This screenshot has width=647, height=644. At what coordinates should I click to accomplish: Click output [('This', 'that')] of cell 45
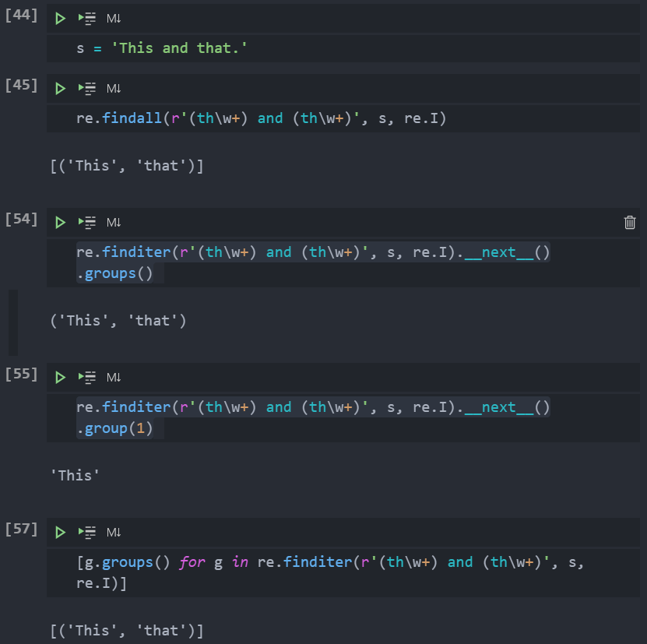[x=127, y=166]
